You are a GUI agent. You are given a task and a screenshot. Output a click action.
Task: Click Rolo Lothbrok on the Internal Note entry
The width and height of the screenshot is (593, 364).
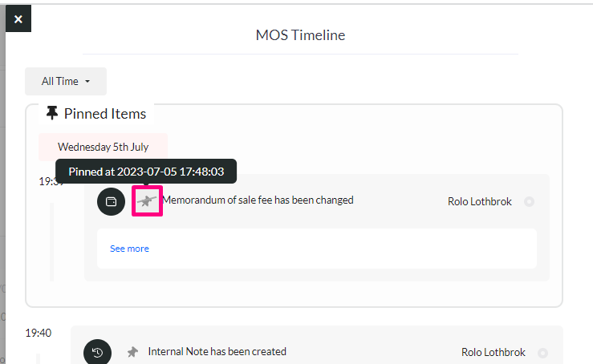point(493,352)
